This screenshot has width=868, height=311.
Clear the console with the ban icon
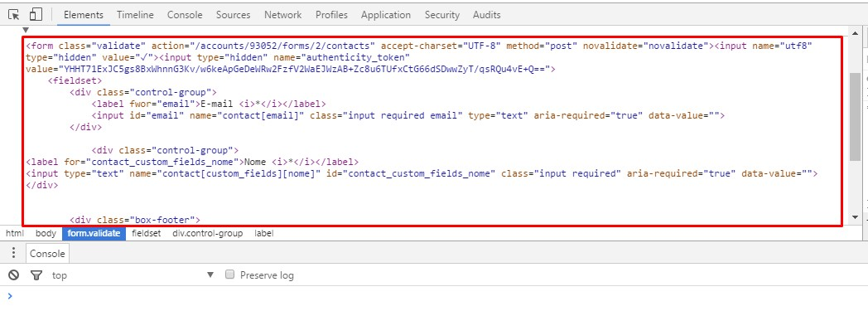pos(14,275)
